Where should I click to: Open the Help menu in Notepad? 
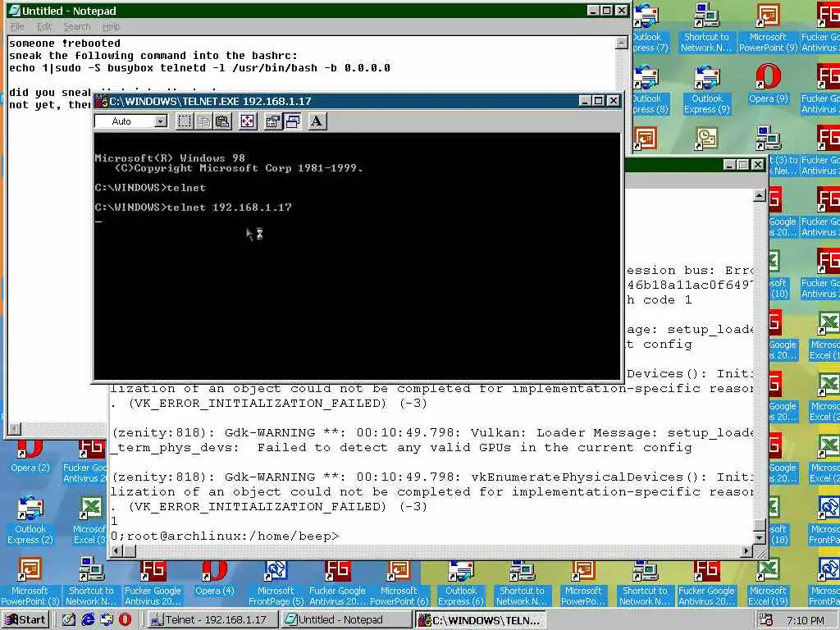pos(111,26)
